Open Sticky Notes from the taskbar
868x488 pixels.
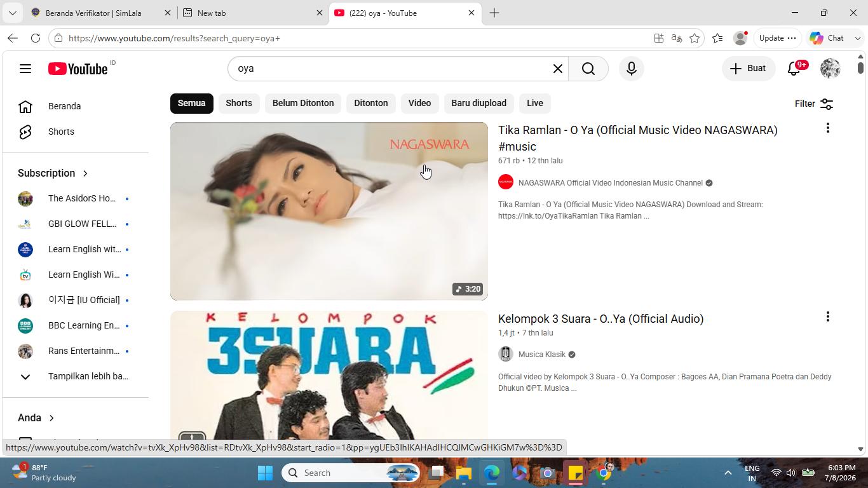click(576, 473)
